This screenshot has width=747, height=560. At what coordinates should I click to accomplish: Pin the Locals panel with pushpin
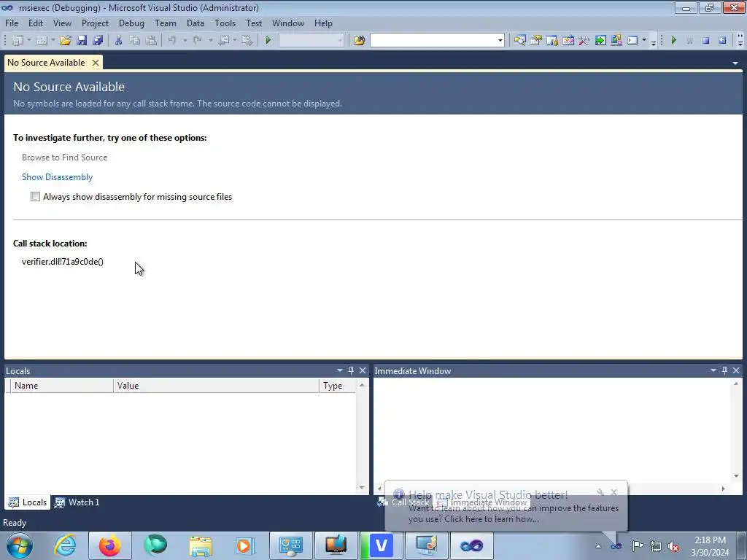(x=351, y=370)
